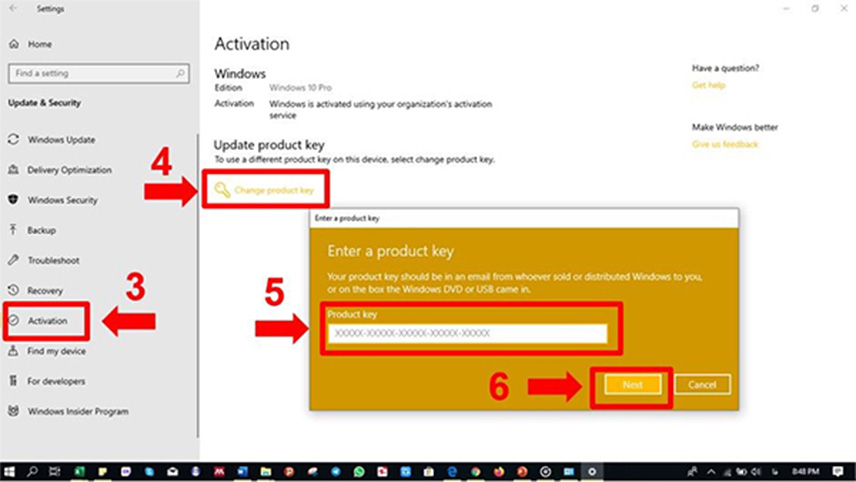Open Microsoft Edge from the taskbar
Viewport: 856px width, 482px height.
[452, 472]
